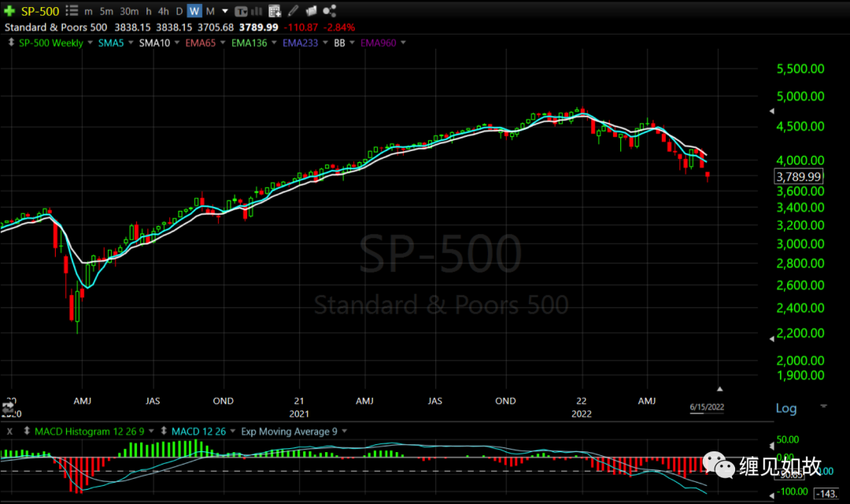The width and height of the screenshot is (850, 504).
Task: Open the scale settings icon right of Log
Action: pyautogui.click(x=823, y=406)
